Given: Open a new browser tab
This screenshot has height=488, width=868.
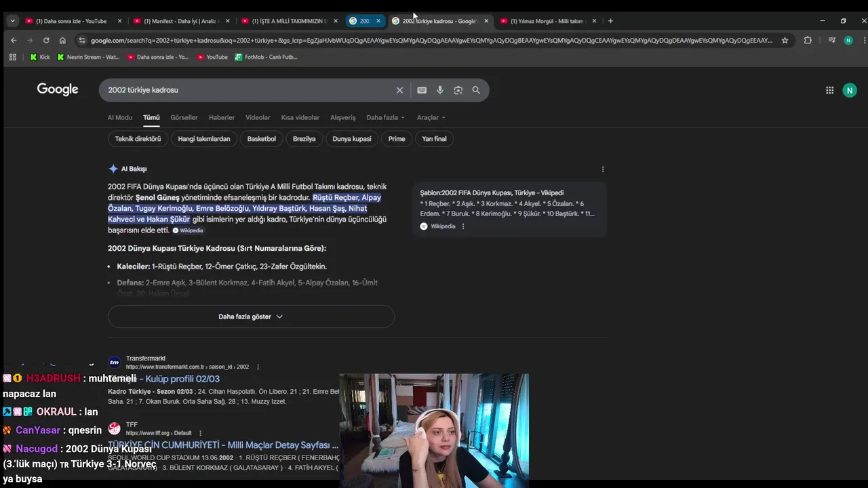Looking at the screenshot, I should (610, 21).
